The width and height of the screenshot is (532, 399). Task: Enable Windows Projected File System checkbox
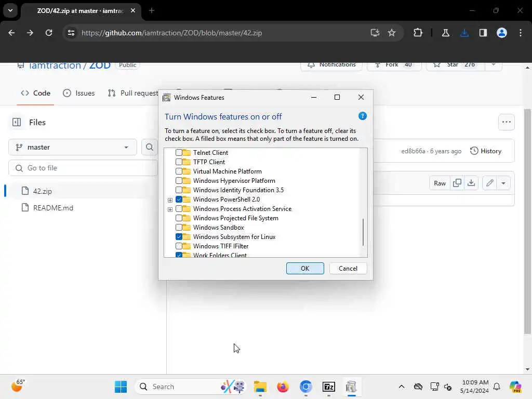pos(179,218)
